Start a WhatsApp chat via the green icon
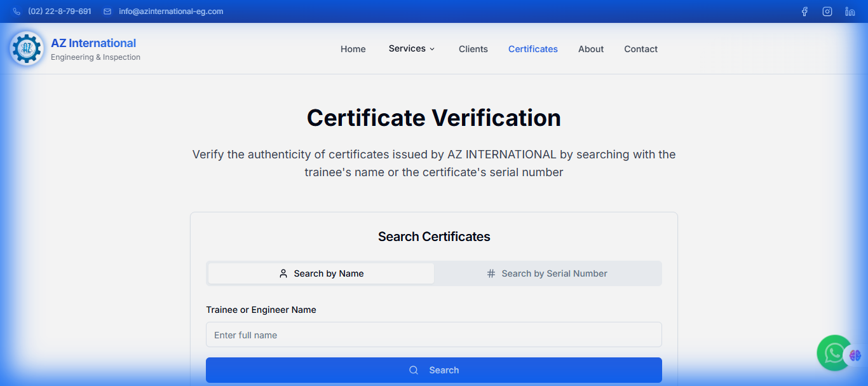Screen dimensions: 868x386 click(834, 353)
